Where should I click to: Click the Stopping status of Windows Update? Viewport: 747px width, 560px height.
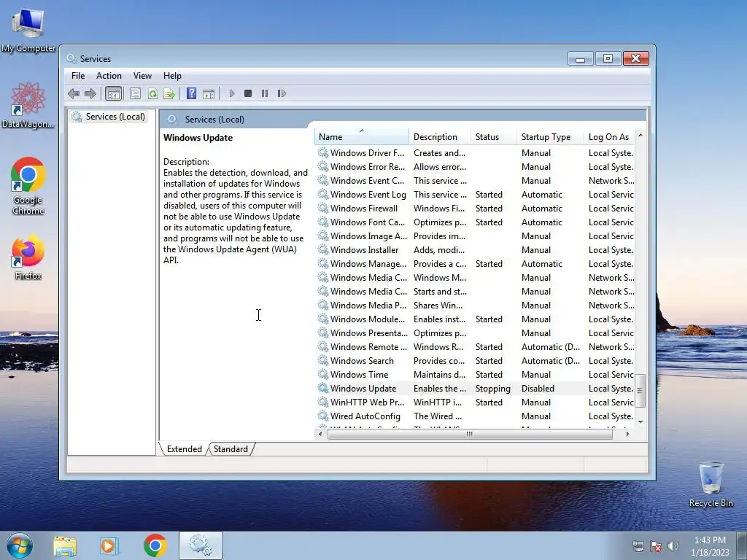[492, 389]
